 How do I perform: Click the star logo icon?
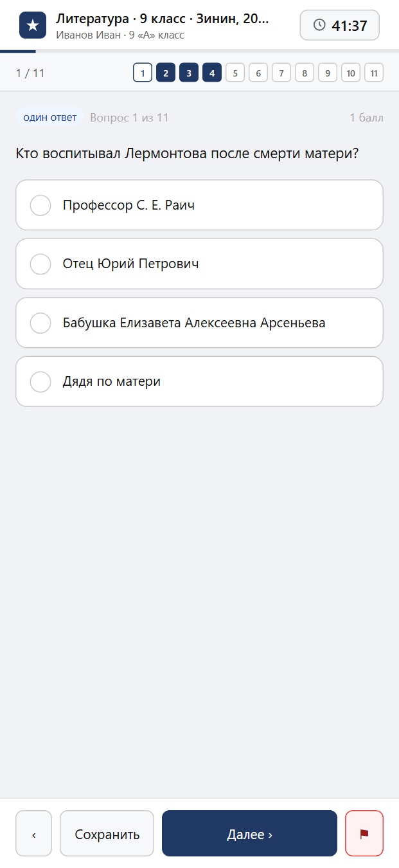[x=33, y=25]
